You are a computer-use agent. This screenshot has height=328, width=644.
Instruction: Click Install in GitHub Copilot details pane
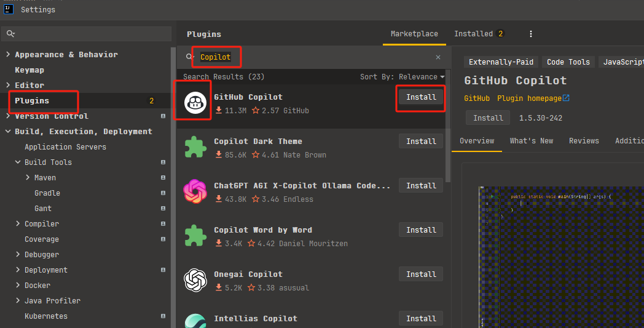tap(488, 118)
